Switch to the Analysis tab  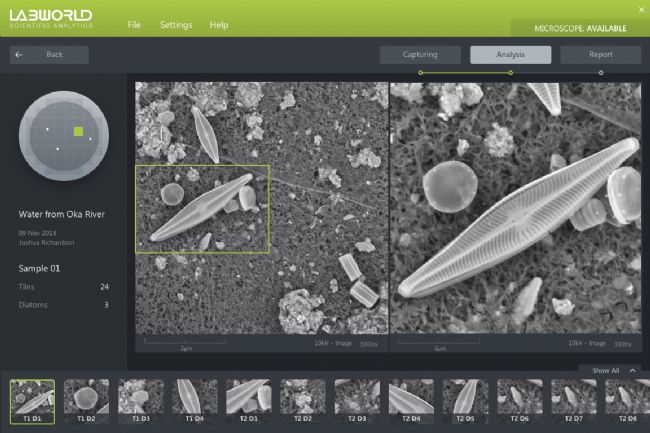tap(510, 55)
